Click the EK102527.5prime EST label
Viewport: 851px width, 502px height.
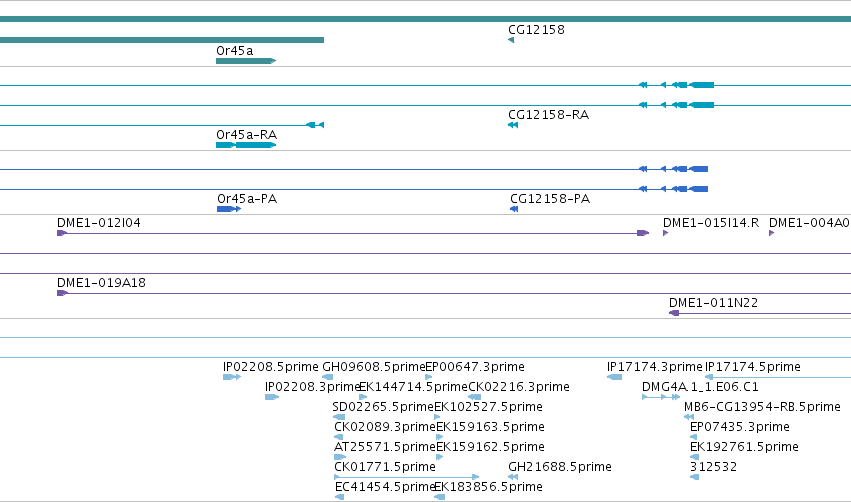coord(488,407)
